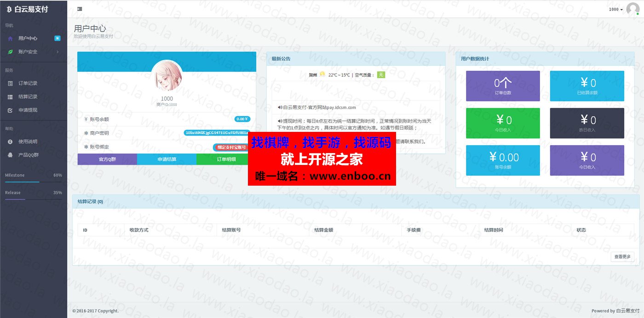Open 用户中心 label in sidebar
This screenshot has height=318, width=644.
(28, 39)
